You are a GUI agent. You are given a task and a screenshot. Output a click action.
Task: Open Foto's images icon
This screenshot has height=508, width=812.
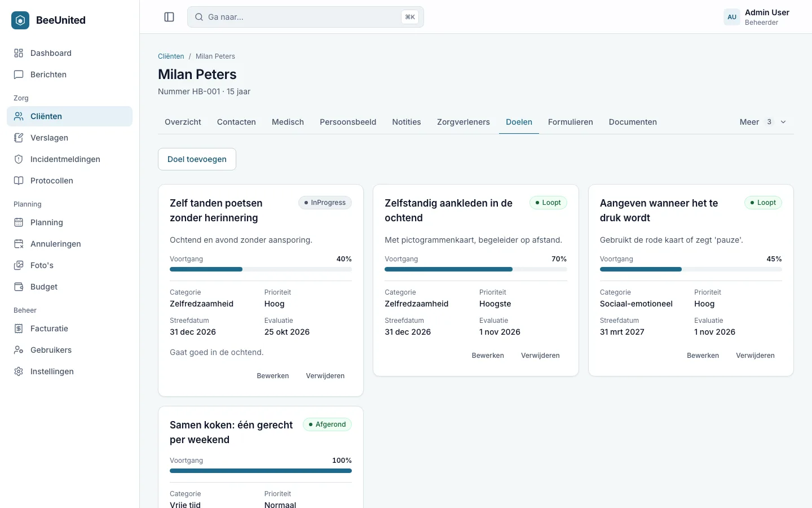click(x=19, y=265)
